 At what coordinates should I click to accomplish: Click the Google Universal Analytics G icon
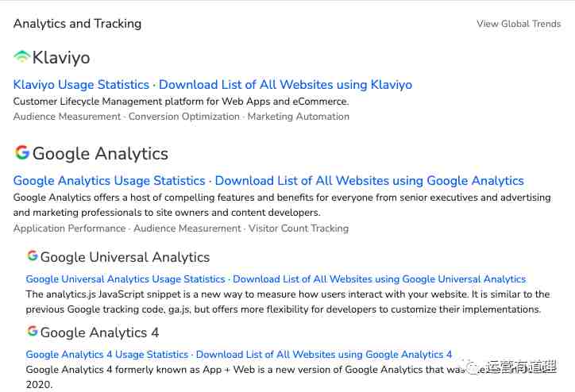(x=33, y=256)
